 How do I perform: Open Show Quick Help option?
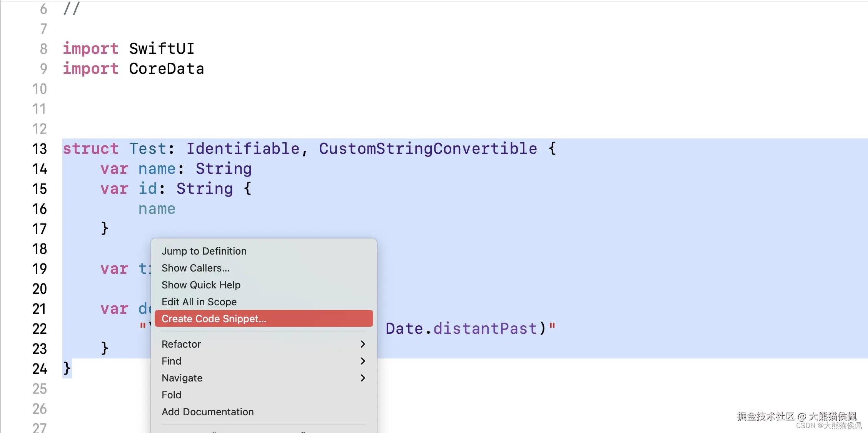(x=201, y=285)
